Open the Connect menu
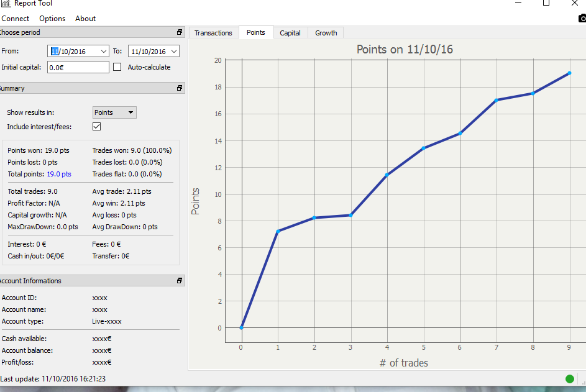This screenshot has height=392, width=586. click(16, 18)
